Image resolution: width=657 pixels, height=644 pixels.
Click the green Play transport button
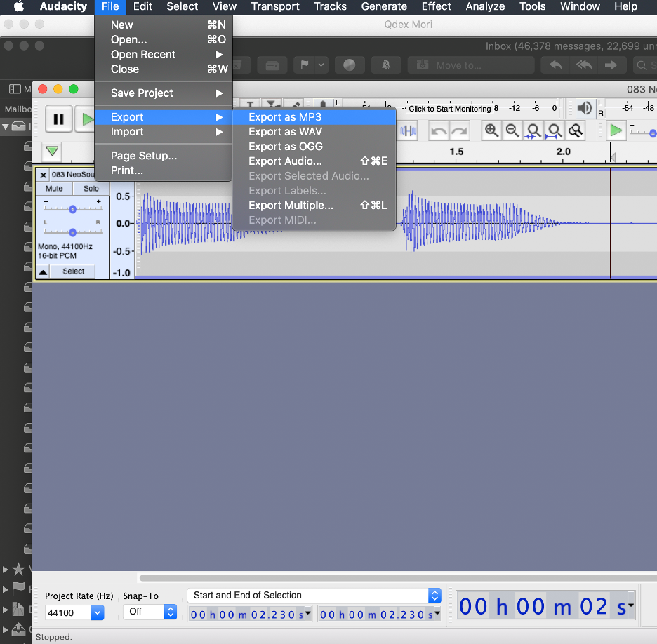[86, 119]
